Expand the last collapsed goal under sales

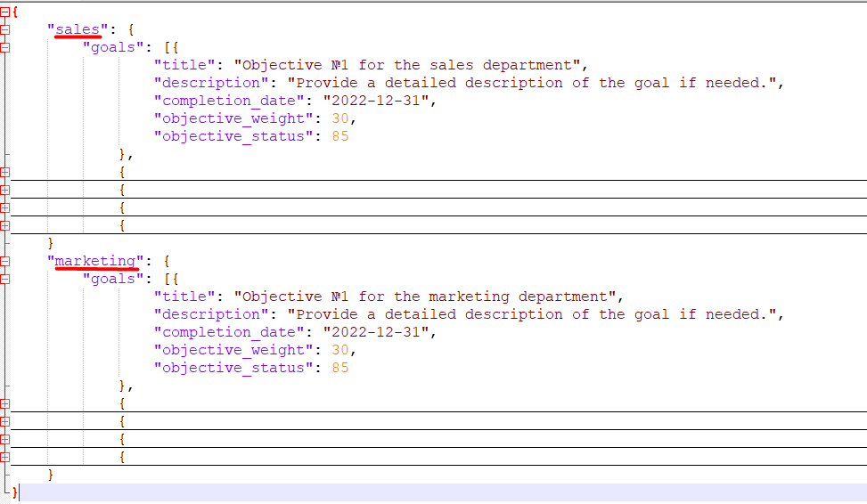4,225
